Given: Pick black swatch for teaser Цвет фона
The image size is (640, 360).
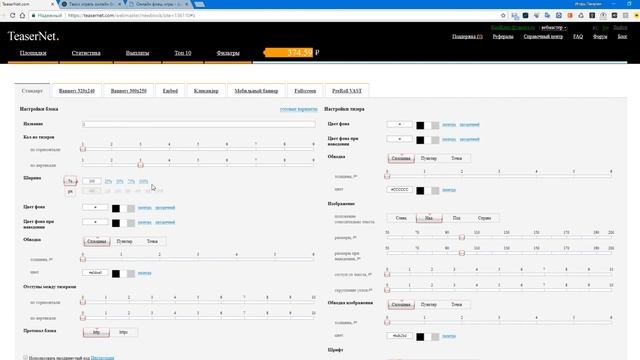Looking at the screenshot, I should (x=420, y=125).
